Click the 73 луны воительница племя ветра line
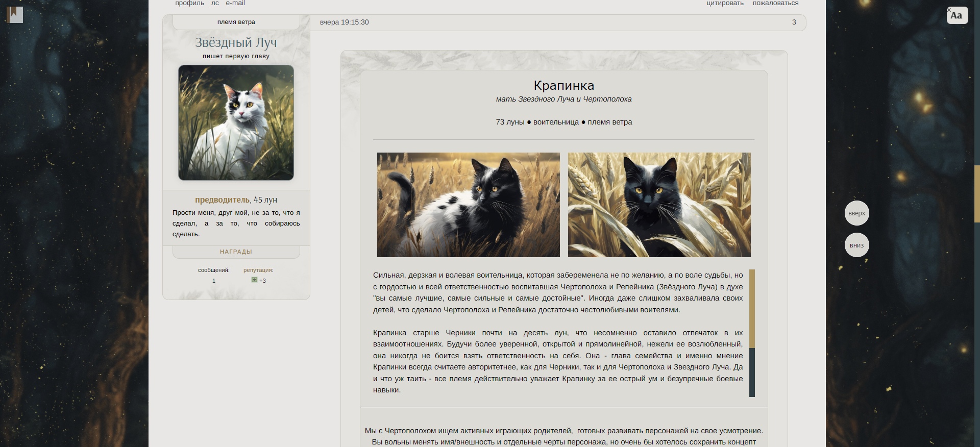The height and width of the screenshot is (447, 980). click(x=563, y=122)
